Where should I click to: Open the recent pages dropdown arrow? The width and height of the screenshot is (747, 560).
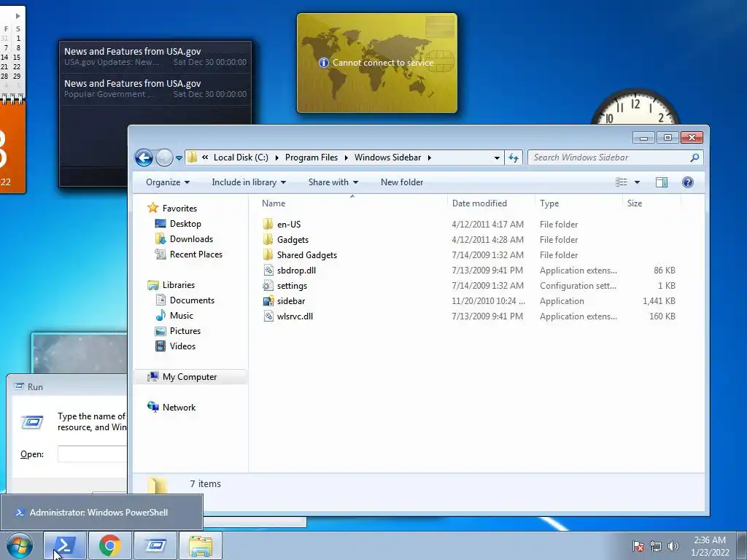(179, 158)
